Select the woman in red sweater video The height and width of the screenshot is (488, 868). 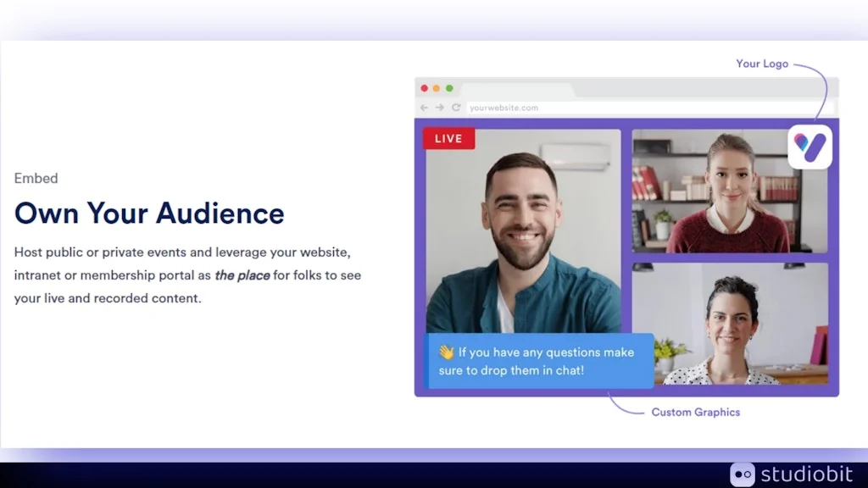pos(729,191)
